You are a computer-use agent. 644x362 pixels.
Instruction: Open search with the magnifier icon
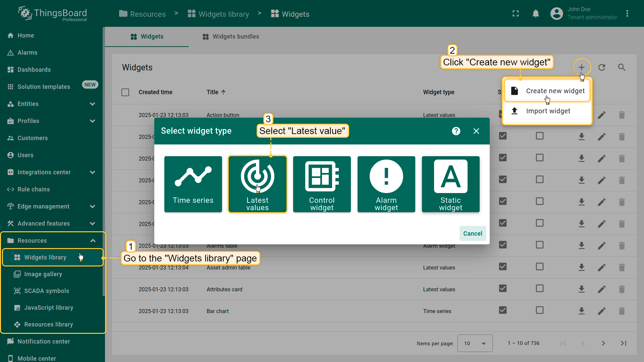pos(622,67)
